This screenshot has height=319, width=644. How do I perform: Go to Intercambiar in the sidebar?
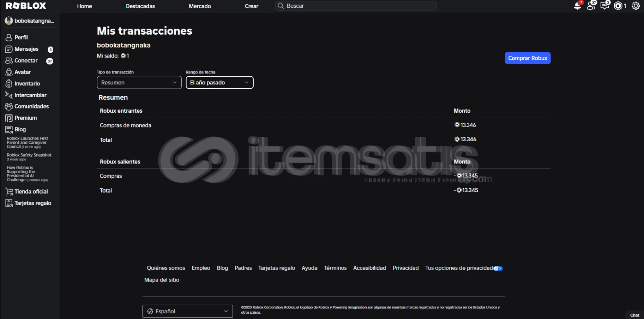point(30,95)
